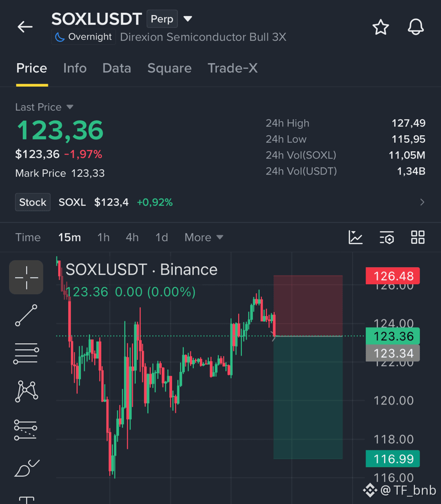Select the Fibonacci channel tool

point(26,429)
